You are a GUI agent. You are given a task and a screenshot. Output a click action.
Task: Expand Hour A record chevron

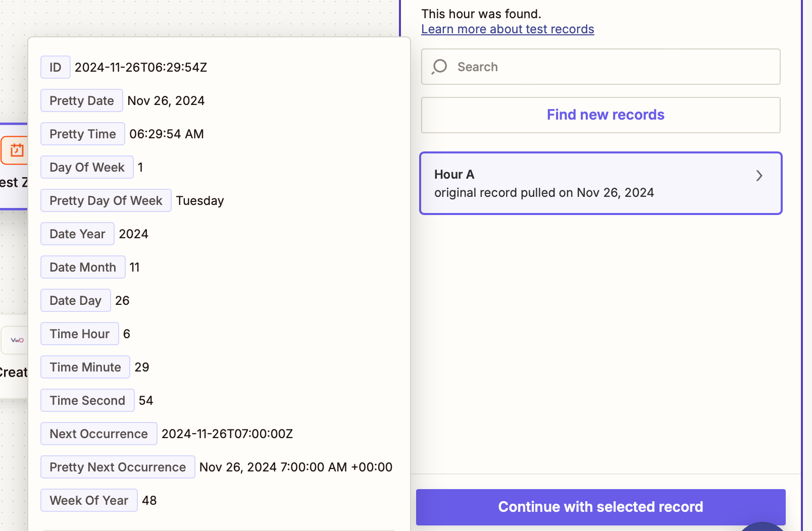[x=759, y=176]
